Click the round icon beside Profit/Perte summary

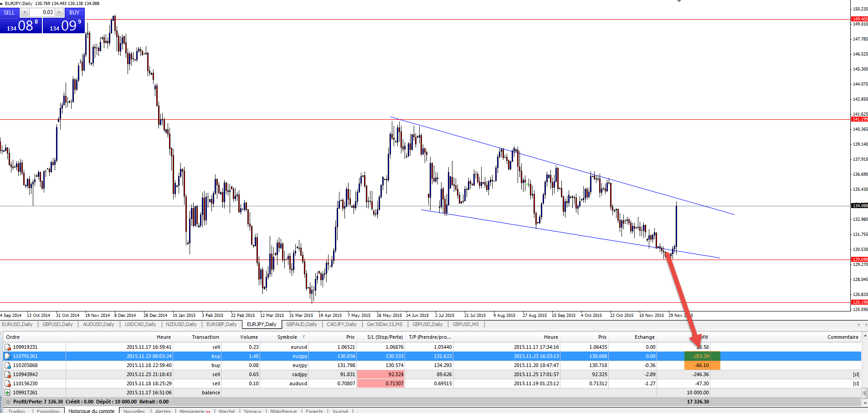(x=8, y=402)
